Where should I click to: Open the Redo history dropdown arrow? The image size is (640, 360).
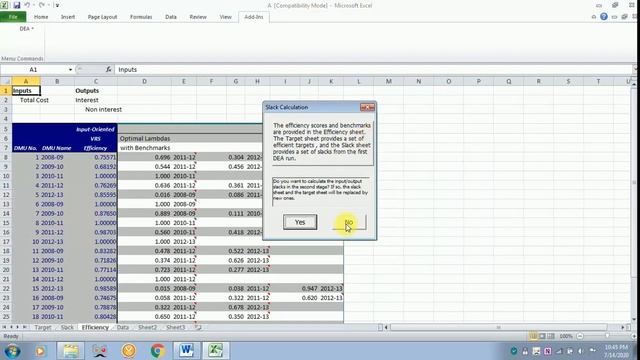(48, 5)
